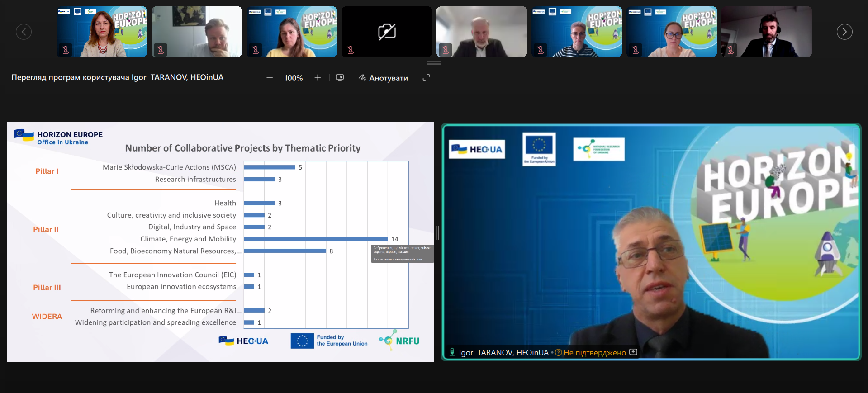Viewport: 868px width, 393px height.
Task: Click green microphone icon beside Igor TARANOV
Action: tap(452, 352)
